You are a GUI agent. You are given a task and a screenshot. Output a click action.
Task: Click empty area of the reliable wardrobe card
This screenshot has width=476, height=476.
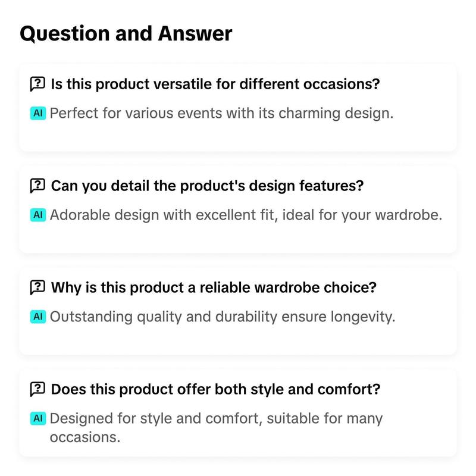click(x=237, y=340)
